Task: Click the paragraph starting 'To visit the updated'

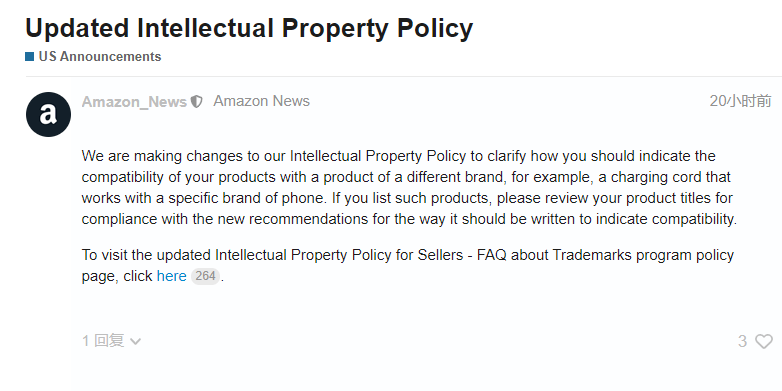Action: (408, 265)
